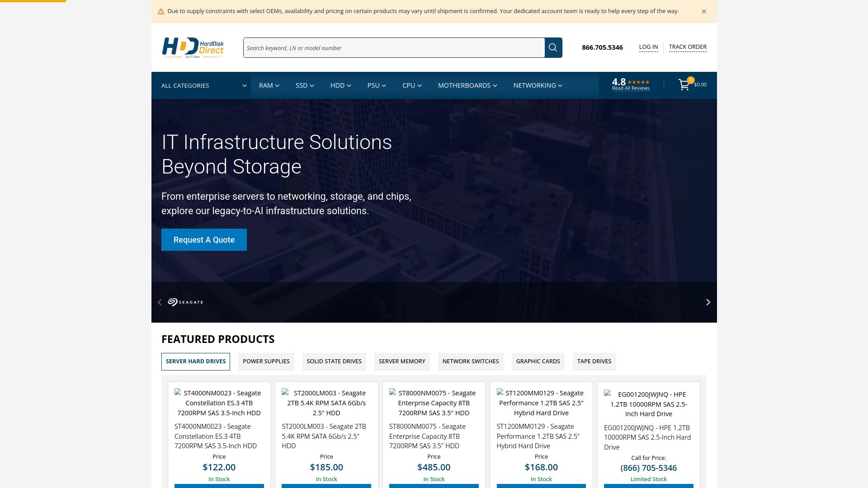Image resolution: width=868 pixels, height=488 pixels.
Task: Switch to Network Switches tab
Action: coord(471,361)
